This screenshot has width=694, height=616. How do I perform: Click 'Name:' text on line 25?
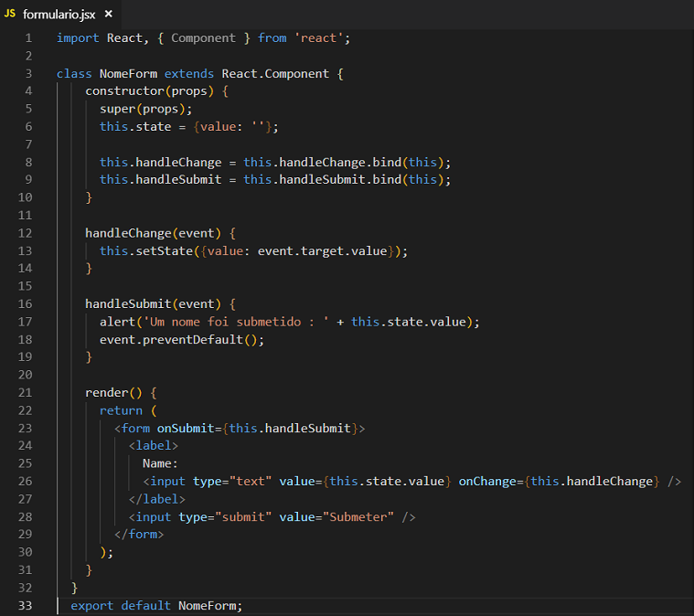tap(160, 463)
